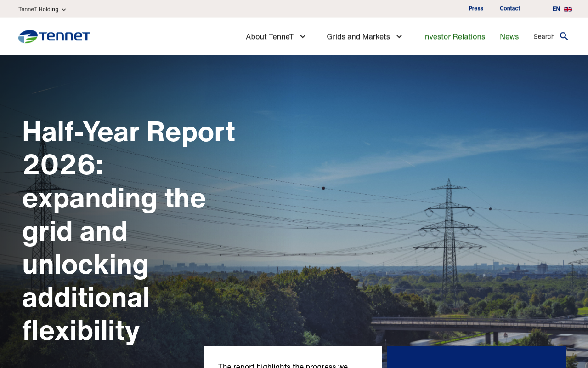Click the TenneT logo
Image resolution: width=588 pixels, height=368 pixels.
[x=54, y=36]
